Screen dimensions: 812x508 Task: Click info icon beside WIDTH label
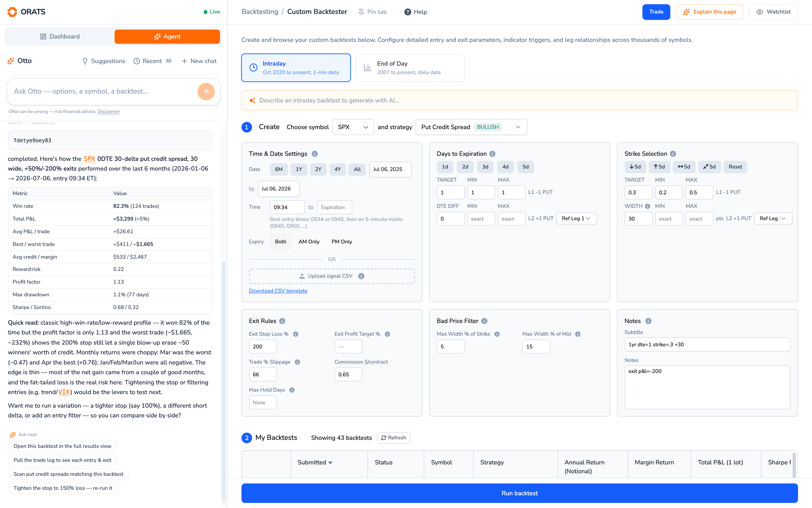pos(647,206)
